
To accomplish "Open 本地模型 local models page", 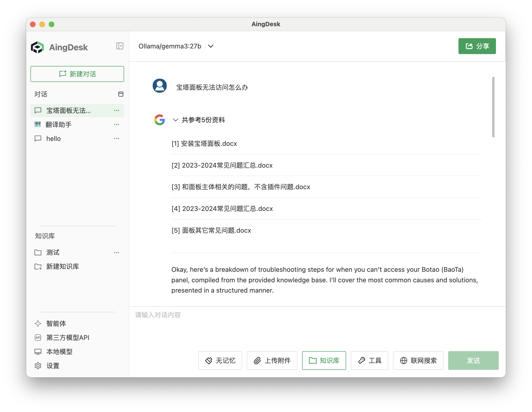I will click(x=59, y=352).
